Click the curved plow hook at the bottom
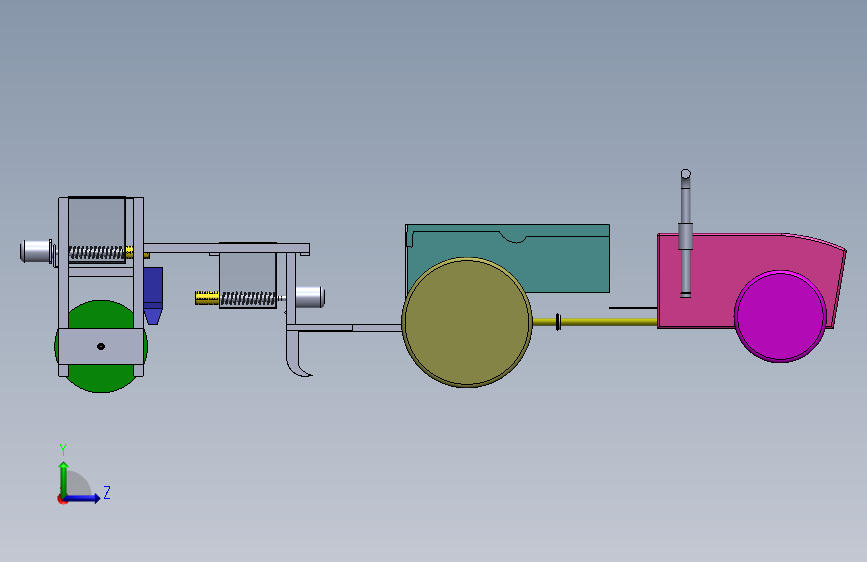 297,353
